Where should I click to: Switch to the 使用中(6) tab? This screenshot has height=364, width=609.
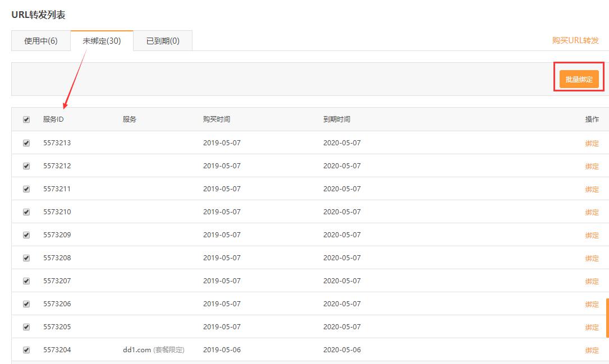coord(41,41)
